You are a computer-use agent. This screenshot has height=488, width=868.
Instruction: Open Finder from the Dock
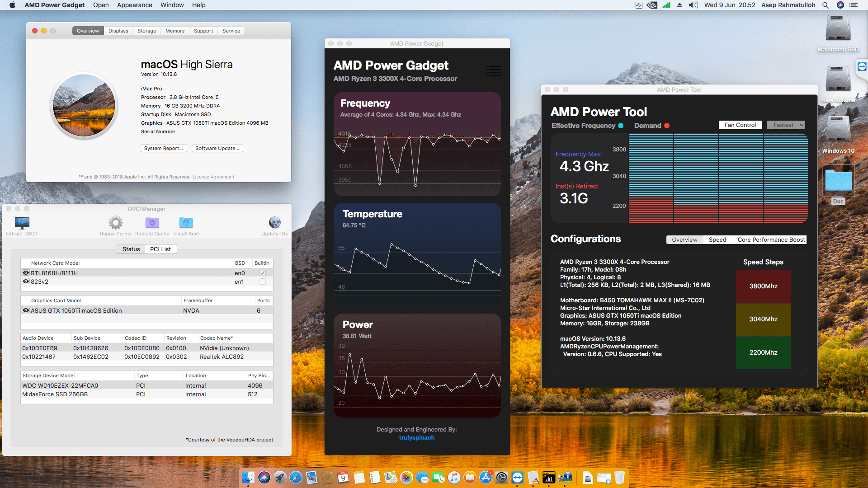tap(248, 477)
